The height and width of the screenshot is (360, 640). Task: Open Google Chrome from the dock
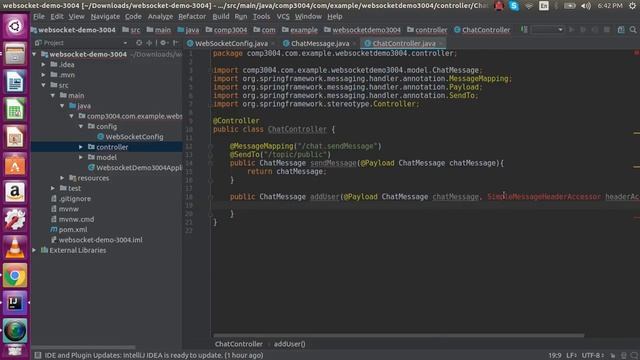pos(15,276)
